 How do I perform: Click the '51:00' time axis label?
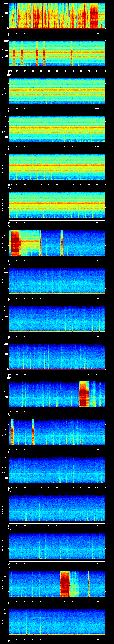click(x=97, y=374)
